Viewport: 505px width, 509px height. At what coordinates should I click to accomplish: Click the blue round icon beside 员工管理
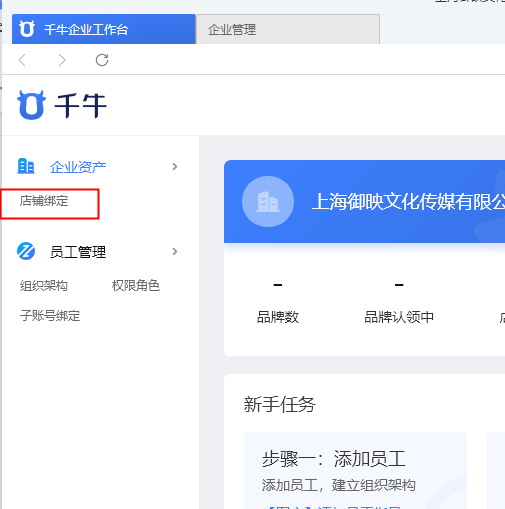pos(26,251)
